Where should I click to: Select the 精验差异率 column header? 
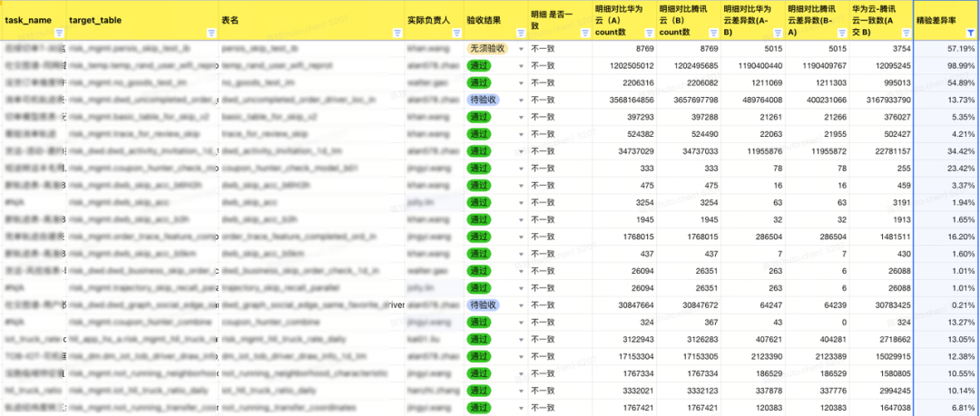coord(946,21)
